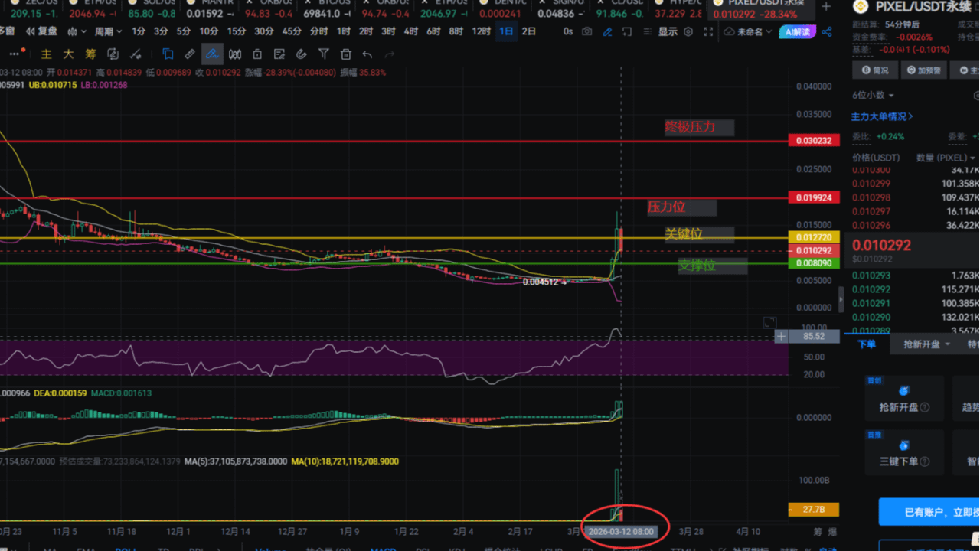980x551 pixels.
Task: Open the 未命名 layout dropdown
Action: coord(747,31)
